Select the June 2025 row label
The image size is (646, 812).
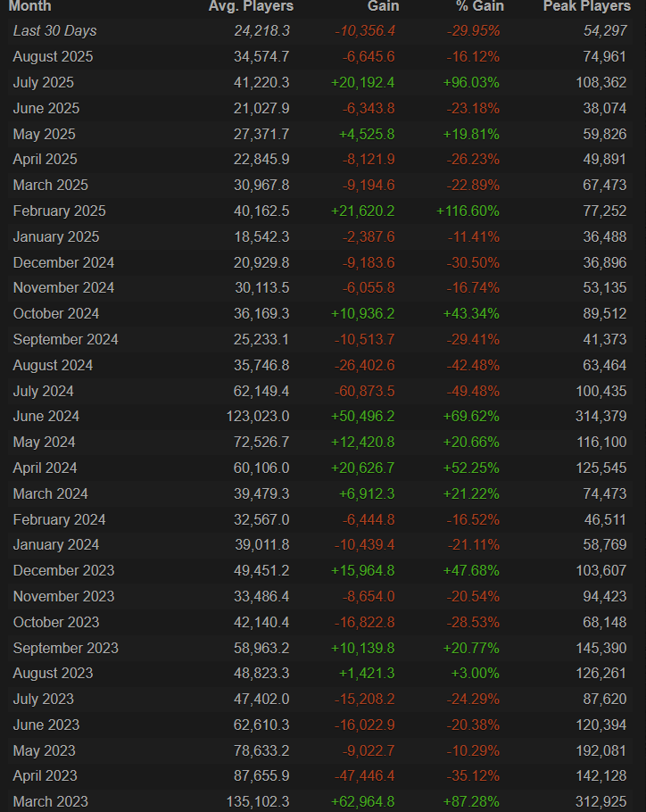46,108
